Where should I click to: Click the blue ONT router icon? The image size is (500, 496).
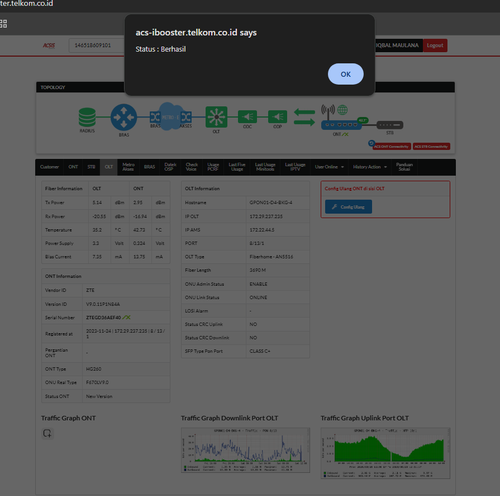pos(341,125)
